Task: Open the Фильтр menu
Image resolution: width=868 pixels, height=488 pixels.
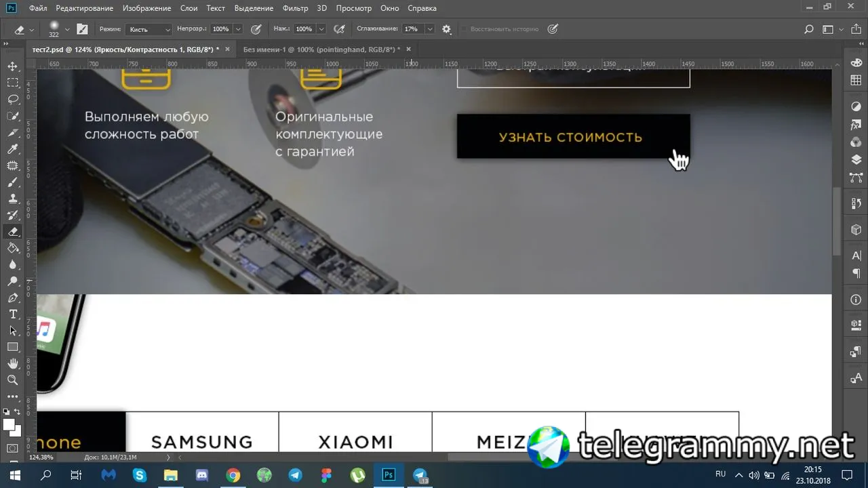Action: click(x=295, y=8)
